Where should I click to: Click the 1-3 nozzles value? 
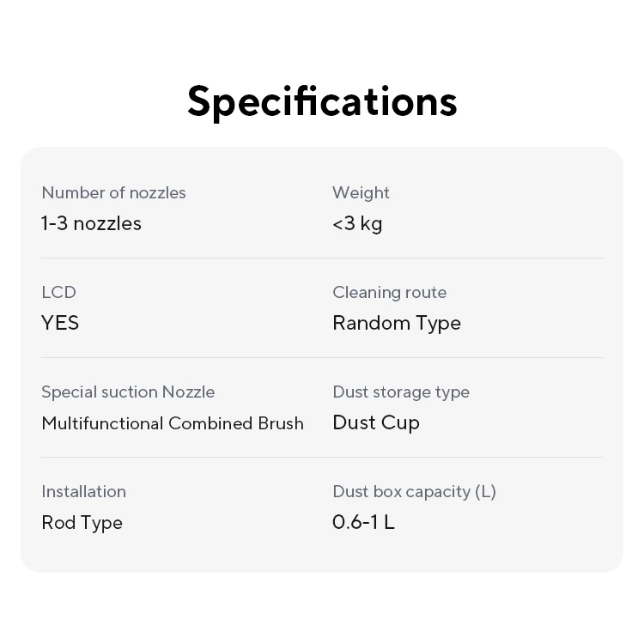point(91,223)
